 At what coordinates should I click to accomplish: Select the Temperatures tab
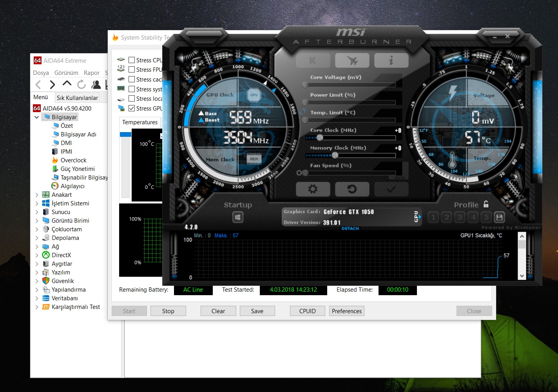[140, 122]
